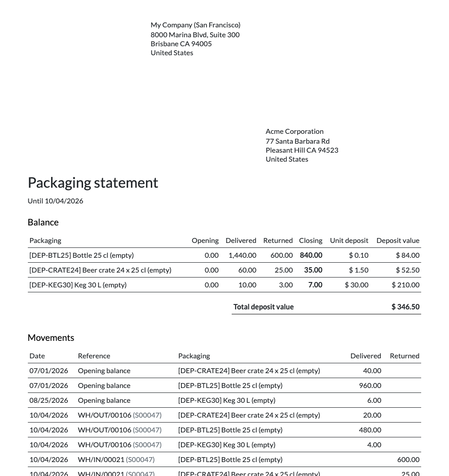
Task: Select the Movements section heading
Action: coord(51,338)
